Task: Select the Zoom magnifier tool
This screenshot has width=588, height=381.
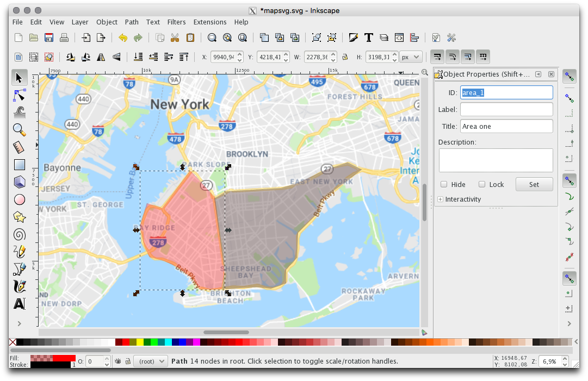Action: pos(19,129)
